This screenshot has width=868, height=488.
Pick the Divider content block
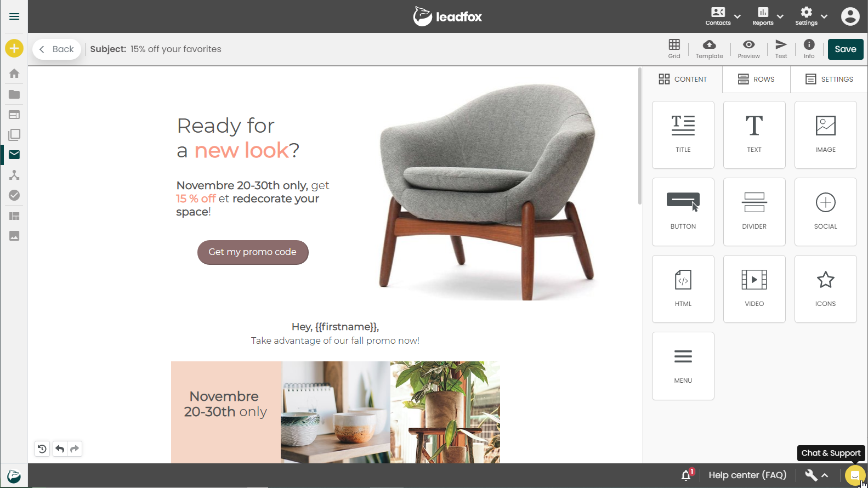[x=754, y=212]
